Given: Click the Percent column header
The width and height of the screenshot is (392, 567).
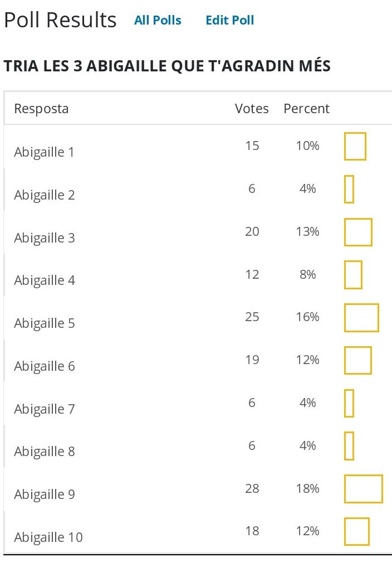Looking at the screenshot, I should [307, 109].
